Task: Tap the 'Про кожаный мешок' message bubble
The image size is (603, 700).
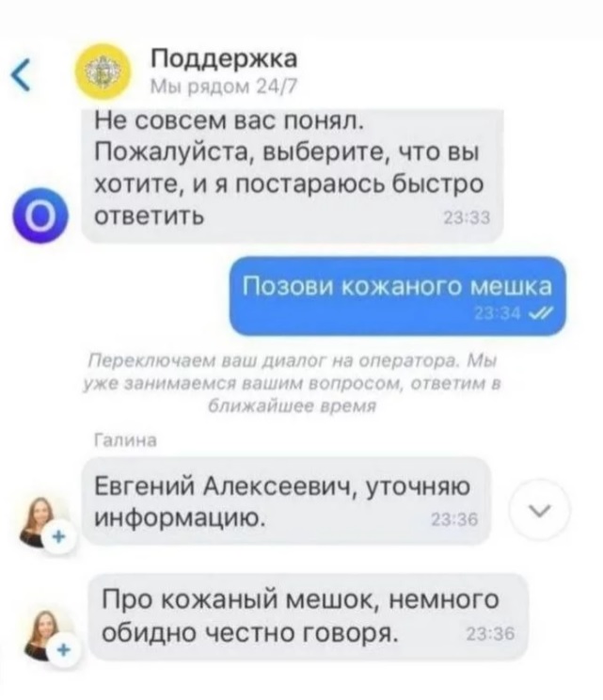Action: coord(309,617)
